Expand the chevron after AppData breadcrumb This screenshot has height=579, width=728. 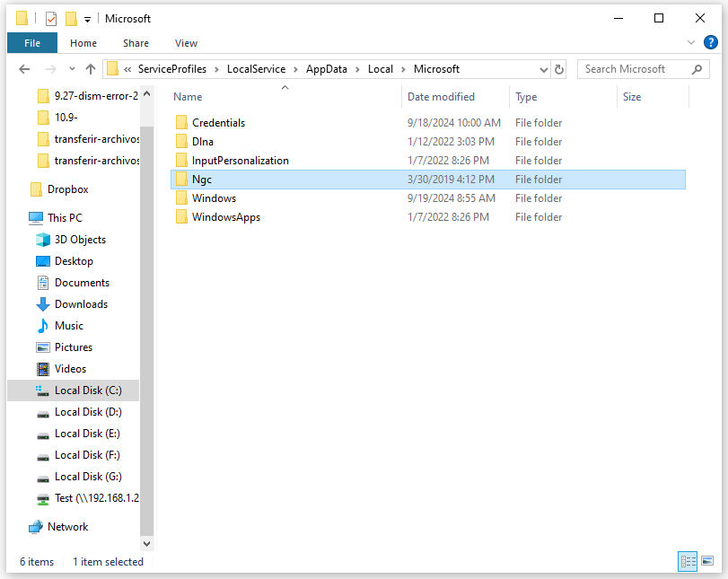(x=357, y=70)
